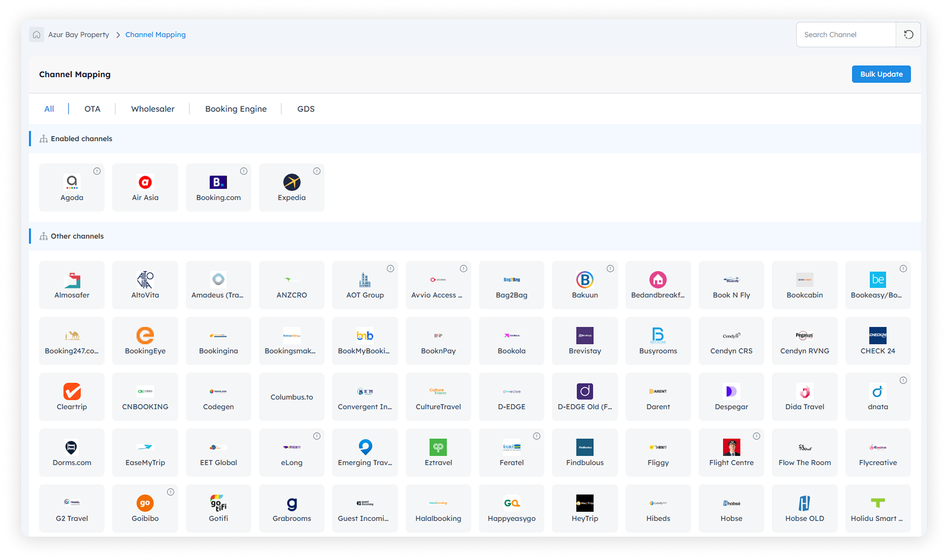Select the BookMyBooking channel card
Screen dimensions: 948x560
(x=365, y=341)
